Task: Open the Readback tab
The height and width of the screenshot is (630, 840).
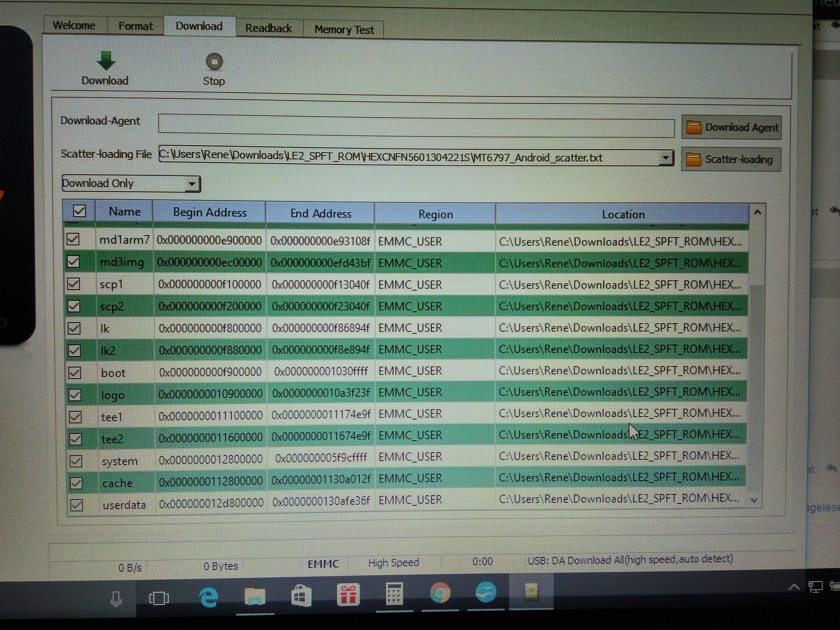Action: coord(269,28)
